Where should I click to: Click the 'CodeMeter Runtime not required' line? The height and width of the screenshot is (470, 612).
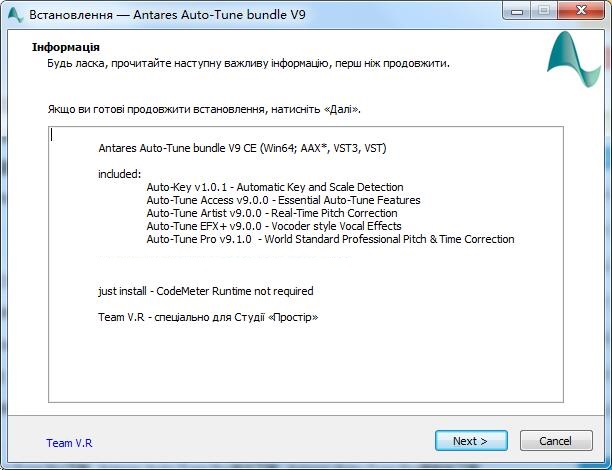click(x=206, y=291)
